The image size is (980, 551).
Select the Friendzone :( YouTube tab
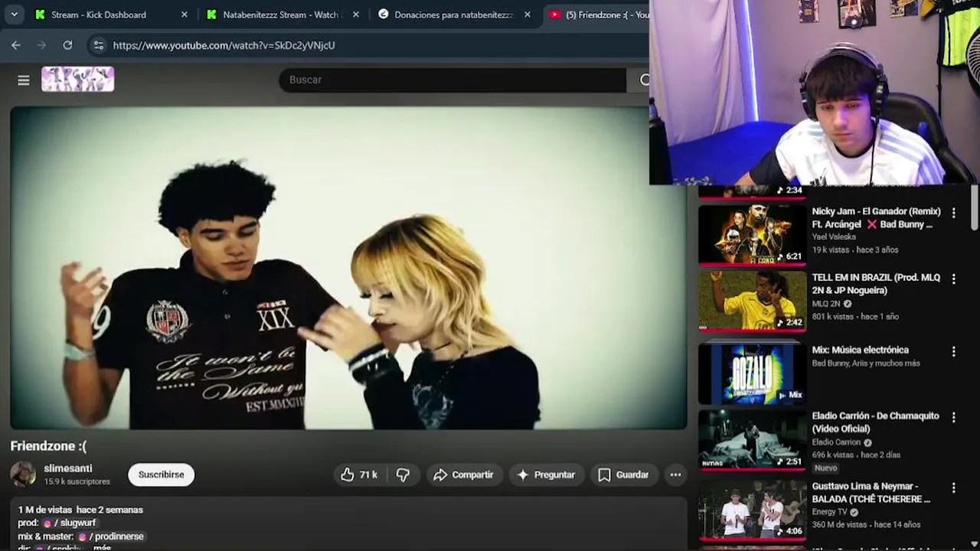(x=597, y=15)
